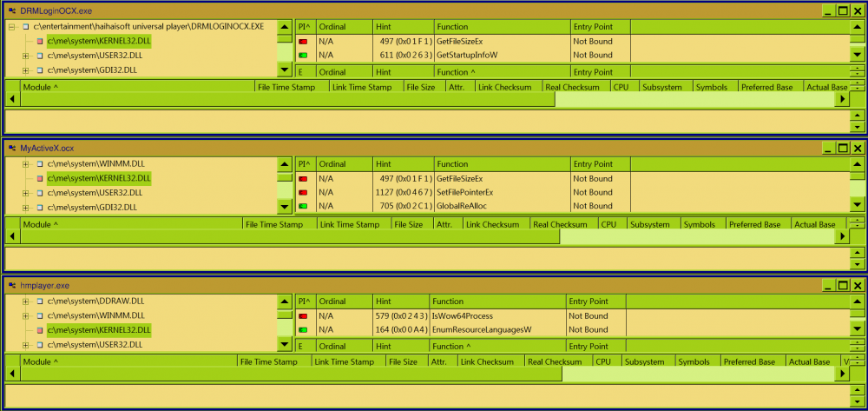Click the green icon beside EnumResourceLanguagesW
This screenshot has width=868, height=411.
click(303, 330)
